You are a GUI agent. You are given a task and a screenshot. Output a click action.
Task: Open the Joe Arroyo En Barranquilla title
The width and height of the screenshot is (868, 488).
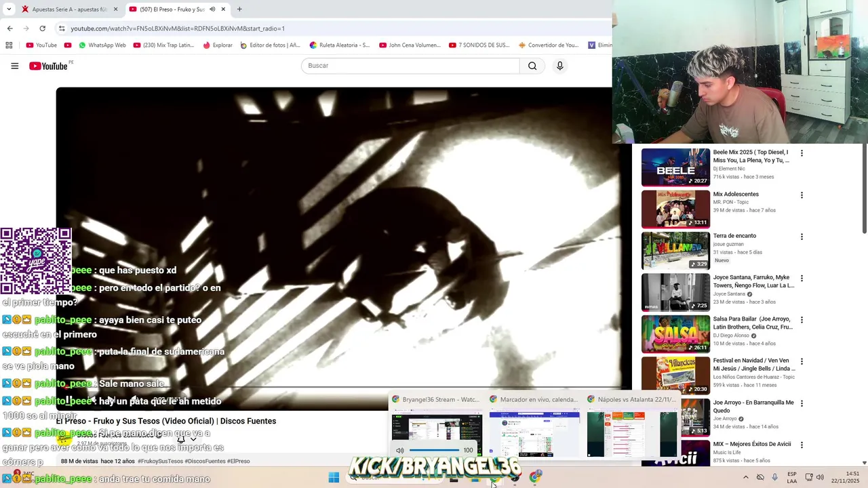click(x=753, y=406)
